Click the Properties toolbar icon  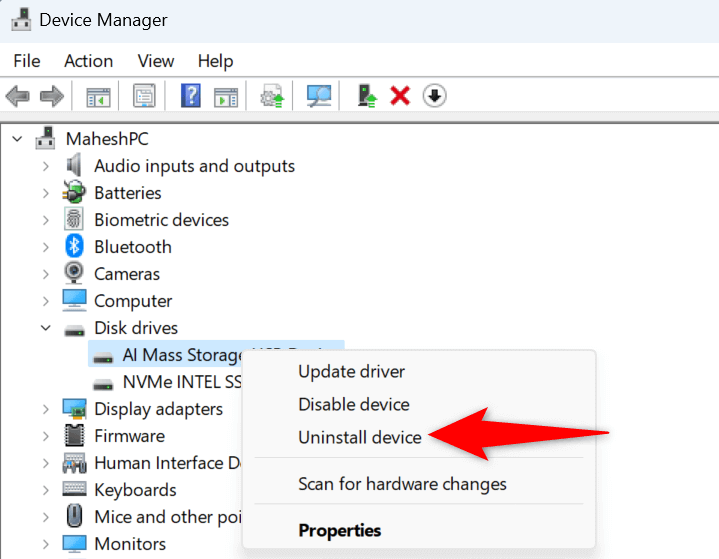pyautogui.click(x=145, y=96)
